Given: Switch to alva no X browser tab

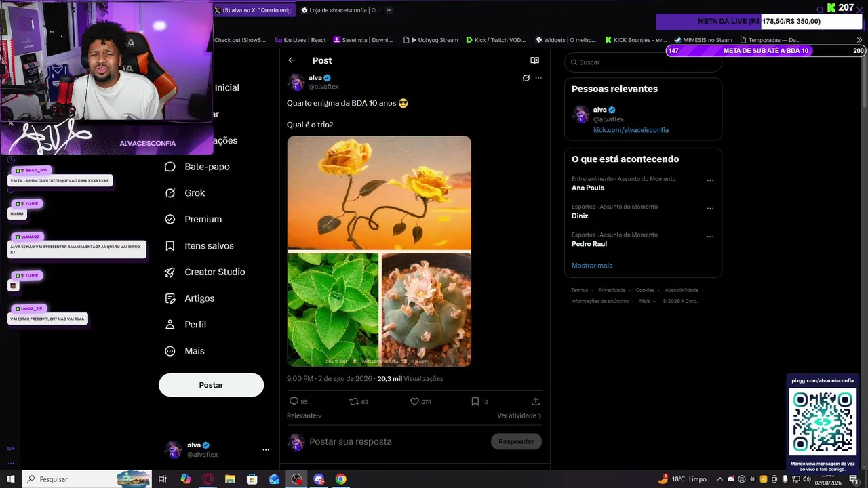Looking at the screenshot, I should click(254, 10).
